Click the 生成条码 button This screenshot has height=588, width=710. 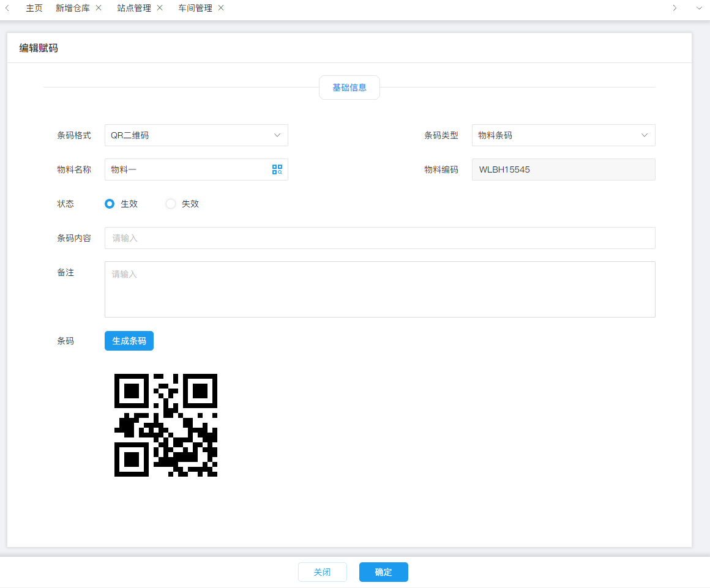(x=129, y=341)
